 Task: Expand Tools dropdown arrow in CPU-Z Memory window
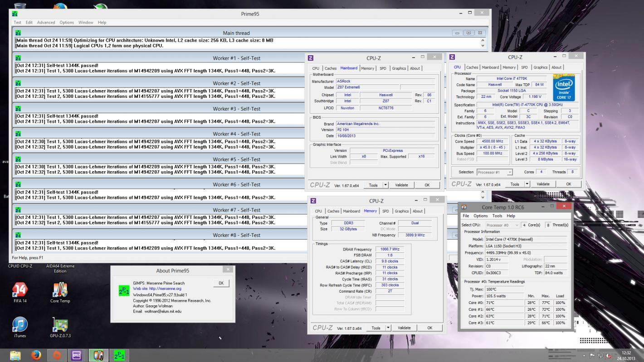(x=388, y=328)
